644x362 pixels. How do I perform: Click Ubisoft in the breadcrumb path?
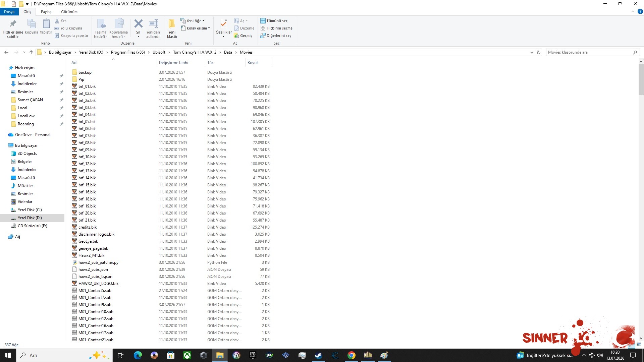point(159,52)
